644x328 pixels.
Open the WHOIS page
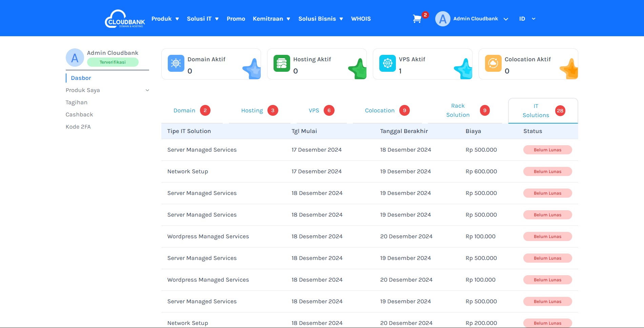(x=361, y=19)
